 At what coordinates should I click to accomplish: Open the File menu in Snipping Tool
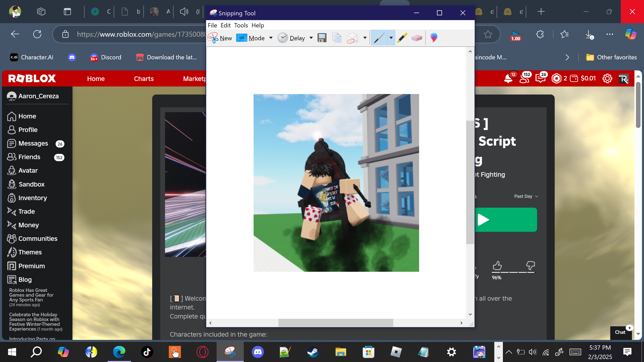pos(212,25)
